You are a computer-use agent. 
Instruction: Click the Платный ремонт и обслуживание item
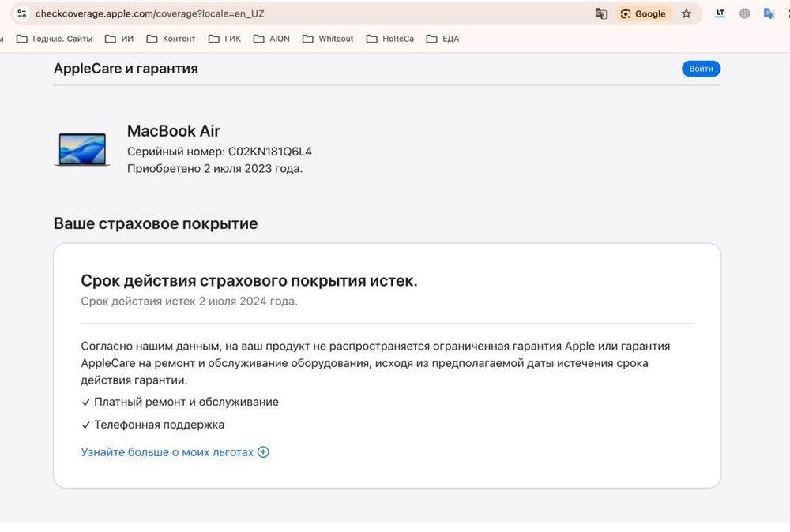180,402
